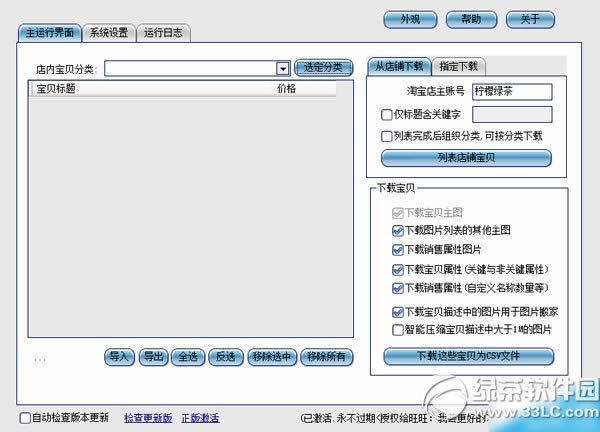
Task: Open the 正版激活 link
Action: 200,418
